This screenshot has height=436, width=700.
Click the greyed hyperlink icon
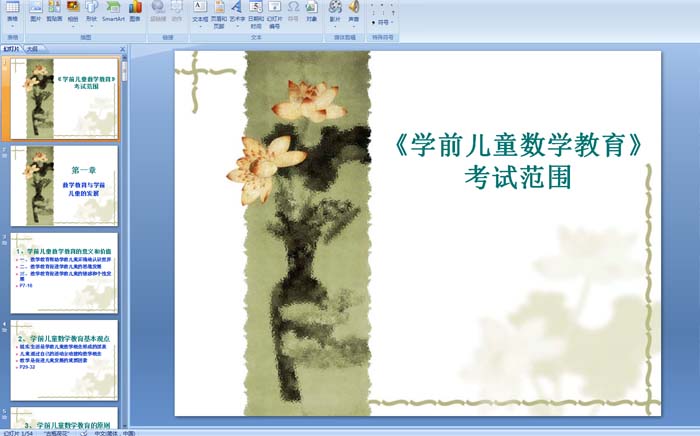tap(158, 11)
